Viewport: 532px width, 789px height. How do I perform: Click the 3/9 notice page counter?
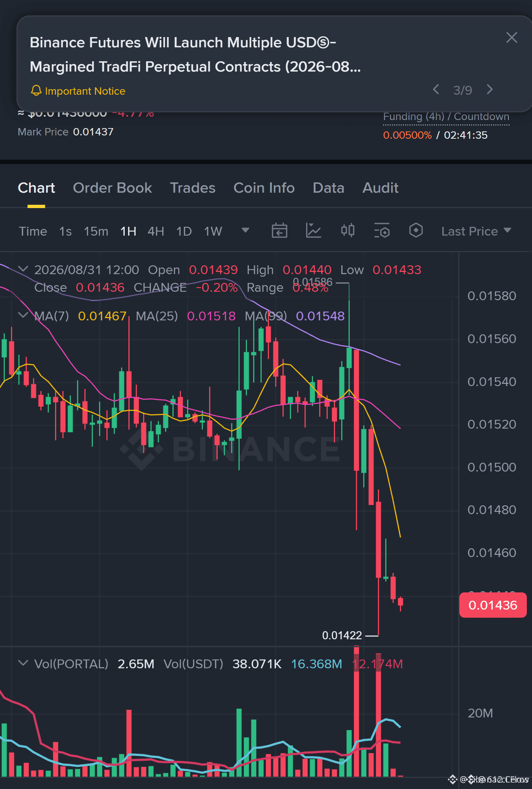click(x=463, y=90)
